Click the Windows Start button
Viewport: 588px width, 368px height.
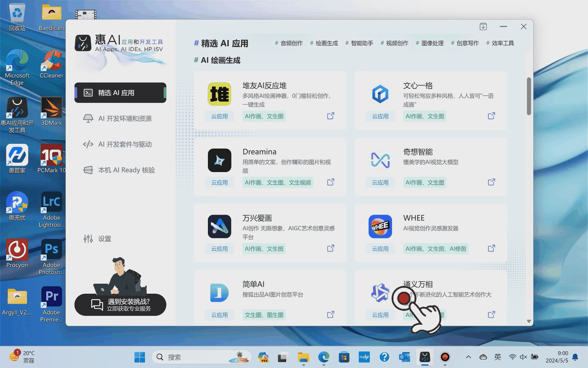point(140,357)
